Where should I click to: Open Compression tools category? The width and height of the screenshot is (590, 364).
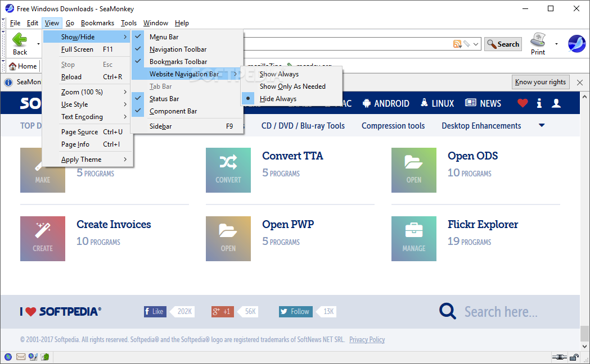pos(393,126)
